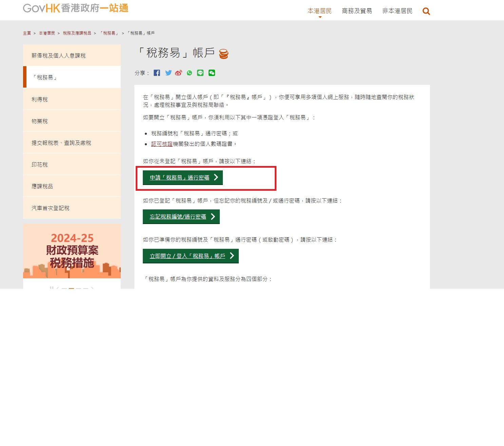Share the page via Twitter
This screenshot has width=504, height=446.
click(168, 72)
